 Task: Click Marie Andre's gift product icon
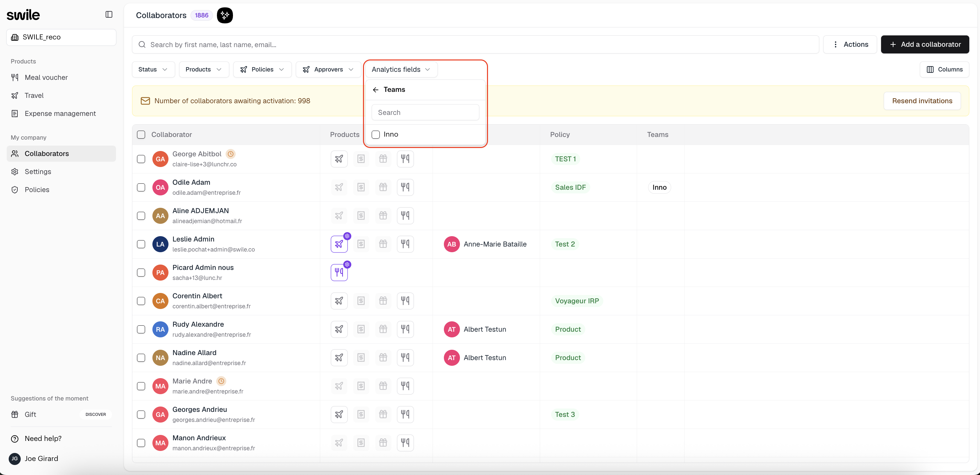[x=383, y=386]
